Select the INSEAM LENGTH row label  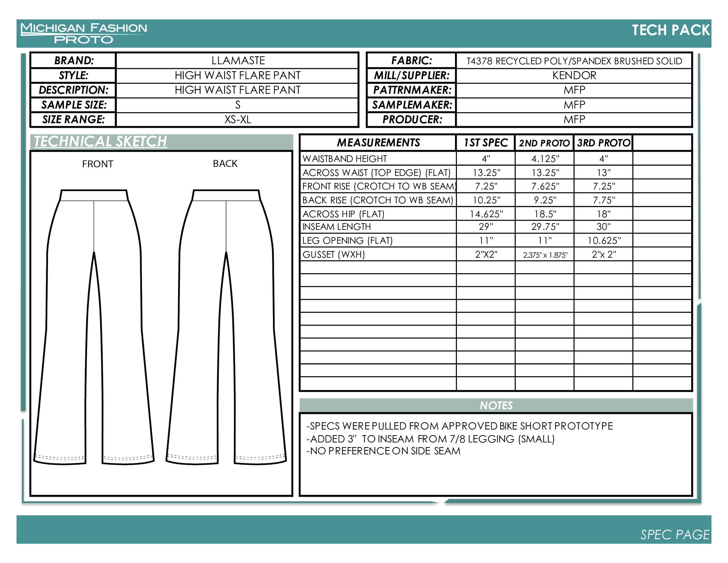(x=336, y=227)
